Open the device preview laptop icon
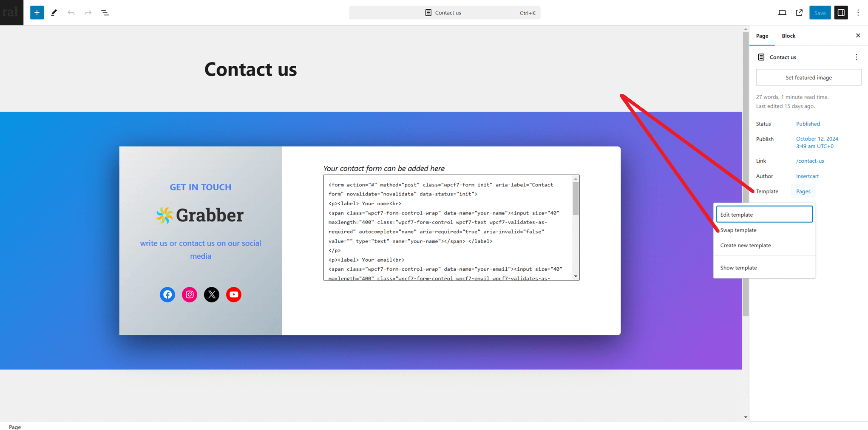 click(782, 13)
